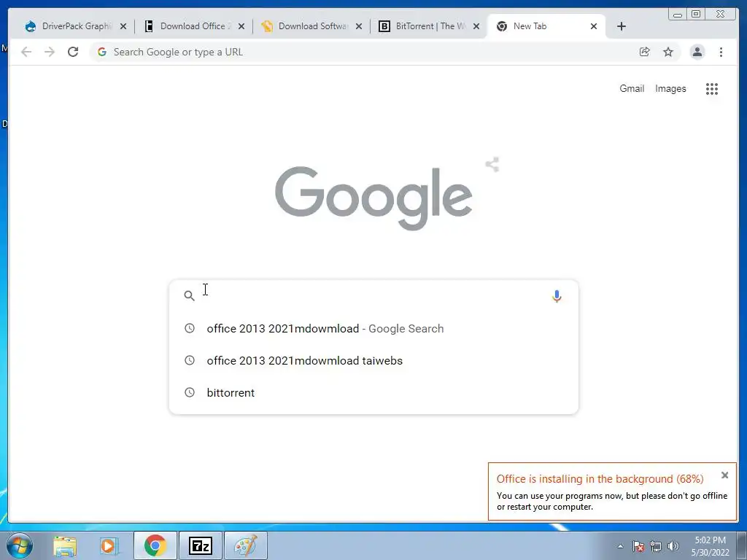The width and height of the screenshot is (747, 560).
Task: Open the Google apps grid
Action: 712,89
